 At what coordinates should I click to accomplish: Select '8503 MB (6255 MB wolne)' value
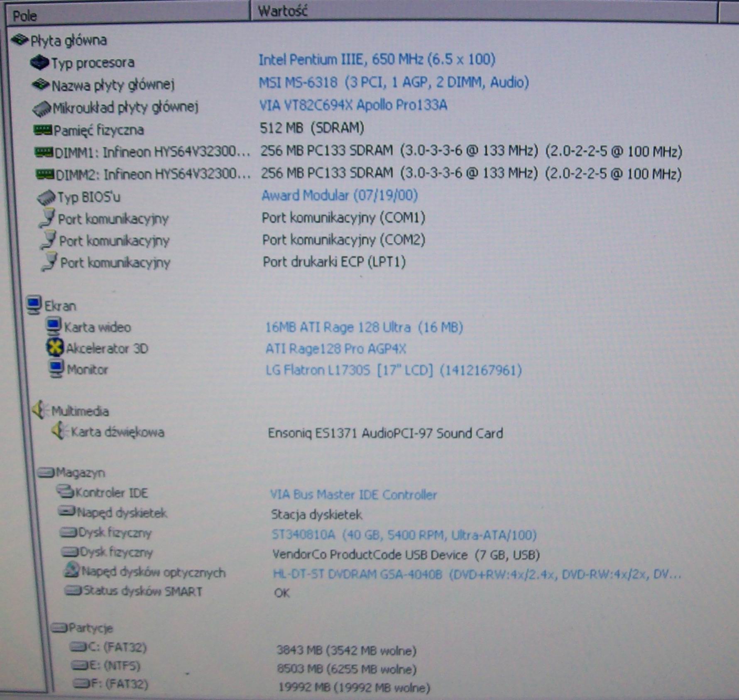pos(347,669)
